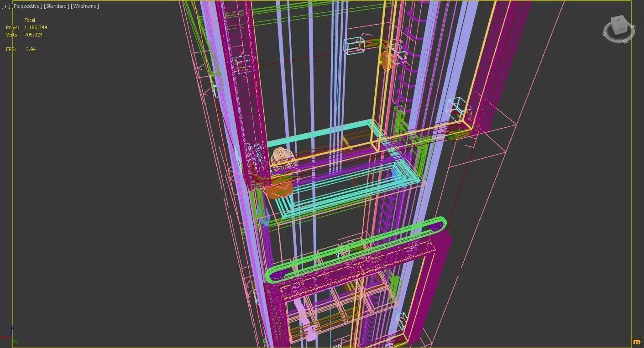Open the Standard shading quality viewport menu
The height and width of the screenshot is (348, 644).
[57, 6]
